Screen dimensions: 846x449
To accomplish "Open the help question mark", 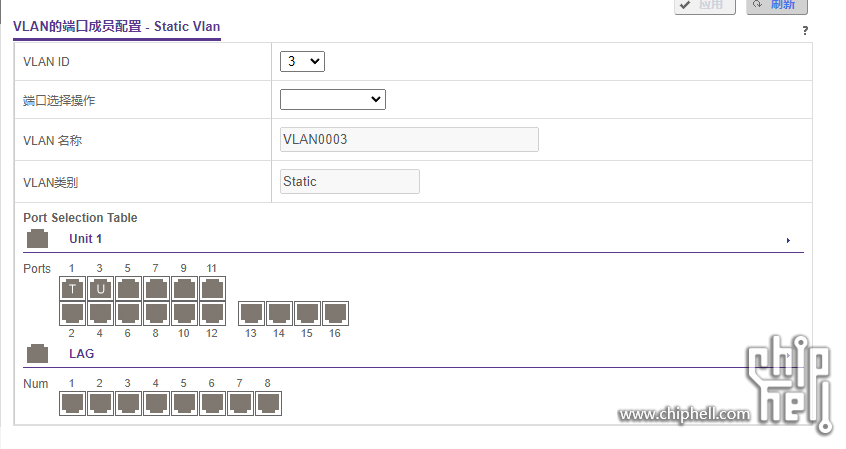I will coord(805,31).
